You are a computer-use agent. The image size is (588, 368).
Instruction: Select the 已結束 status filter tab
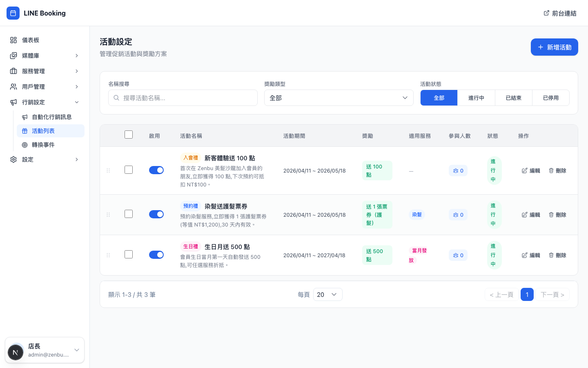click(513, 98)
